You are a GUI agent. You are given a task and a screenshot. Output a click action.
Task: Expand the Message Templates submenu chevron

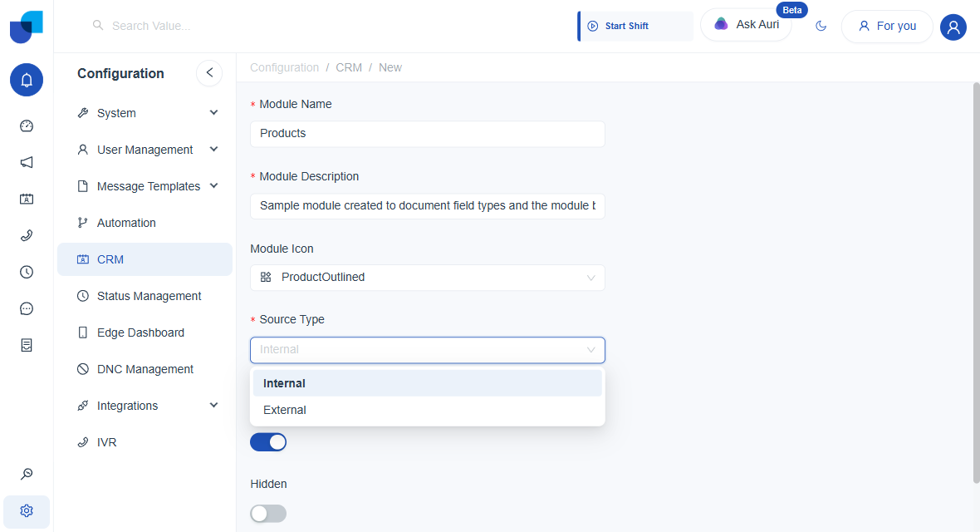(x=213, y=186)
